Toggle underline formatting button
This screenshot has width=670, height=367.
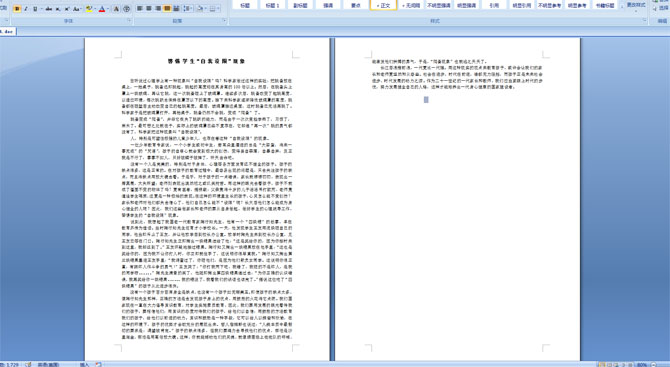(x=35, y=9)
